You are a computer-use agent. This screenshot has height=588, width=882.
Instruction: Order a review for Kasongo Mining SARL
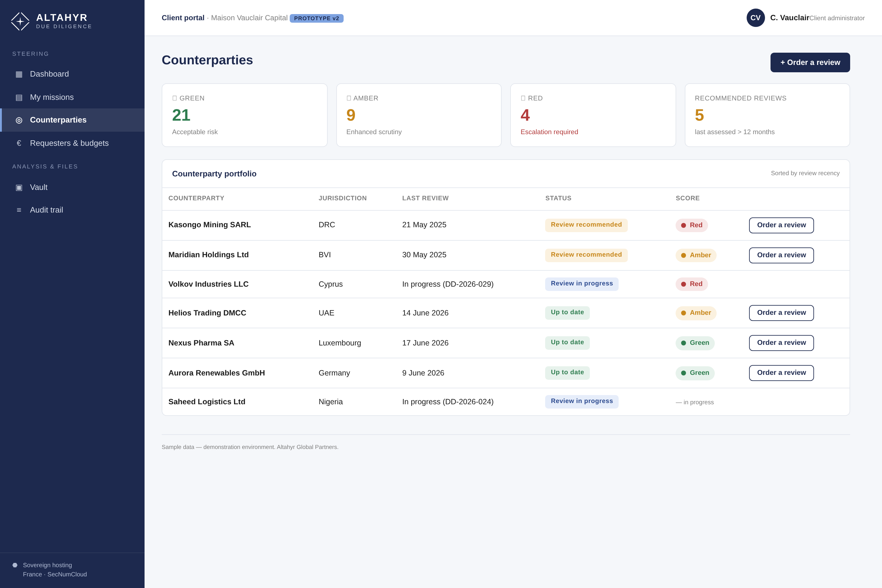click(x=782, y=225)
